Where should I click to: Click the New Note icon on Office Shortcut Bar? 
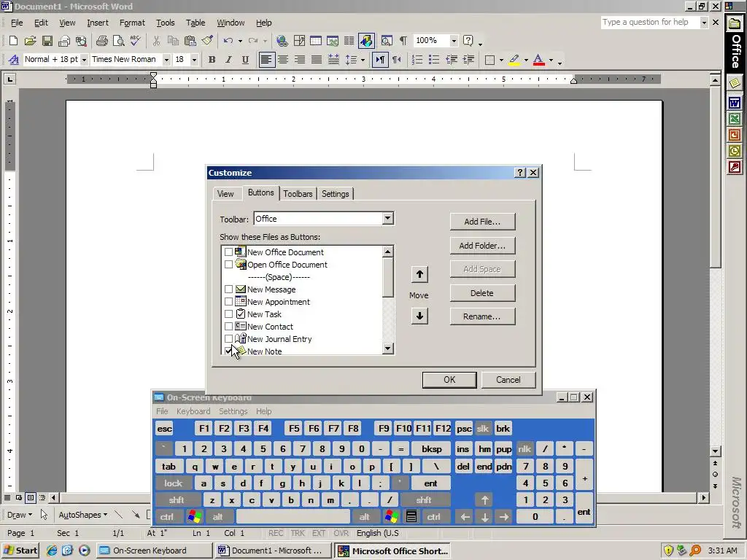click(735, 83)
